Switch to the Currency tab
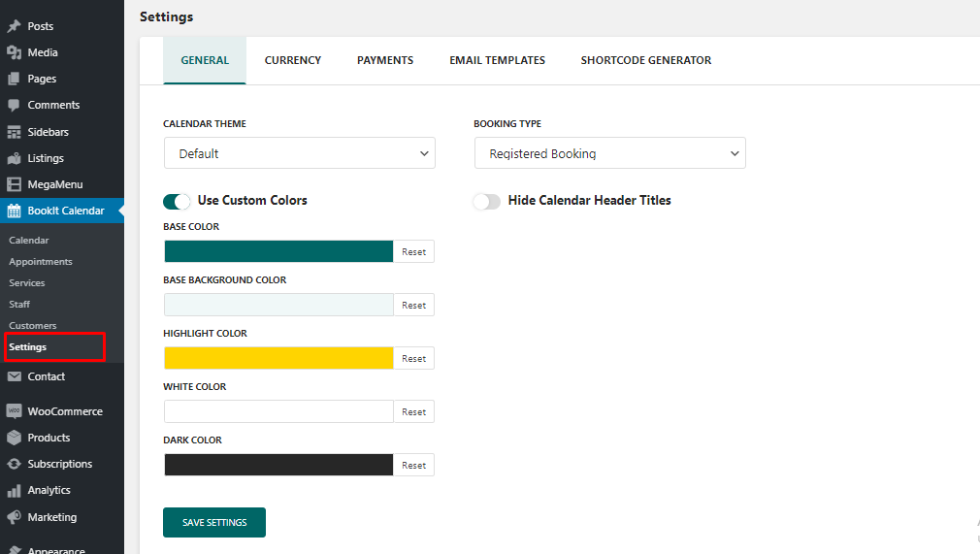The image size is (980, 554). [x=293, y=60]
